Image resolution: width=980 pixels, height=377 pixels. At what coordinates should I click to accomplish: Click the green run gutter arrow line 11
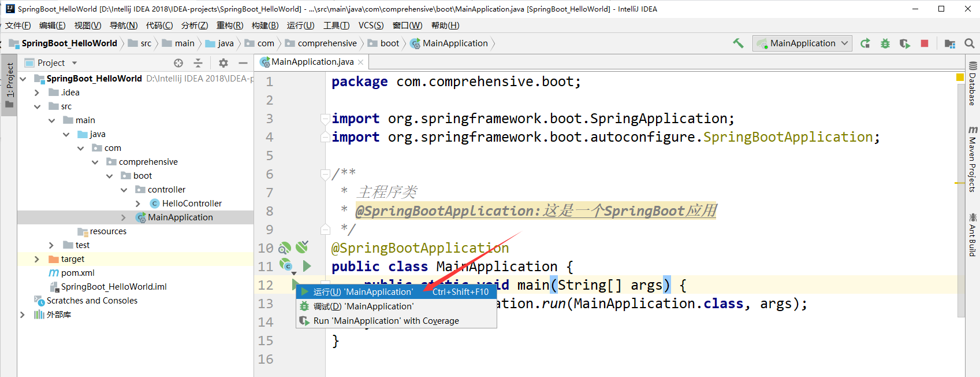[307, 266]
